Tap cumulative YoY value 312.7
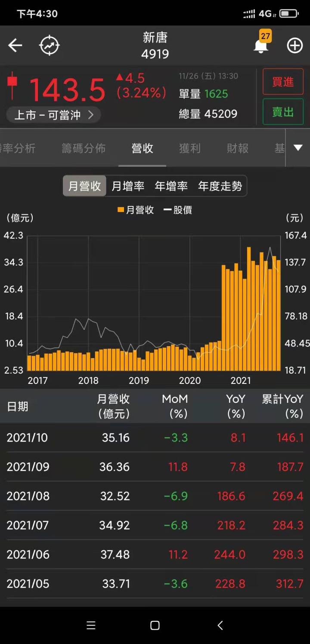 click(290, 584)
